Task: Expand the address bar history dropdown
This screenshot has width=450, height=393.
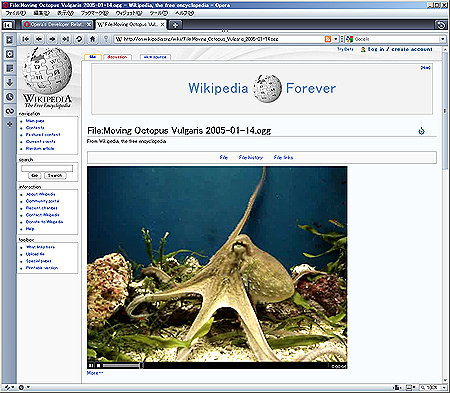Action: (x=336, y=39)
